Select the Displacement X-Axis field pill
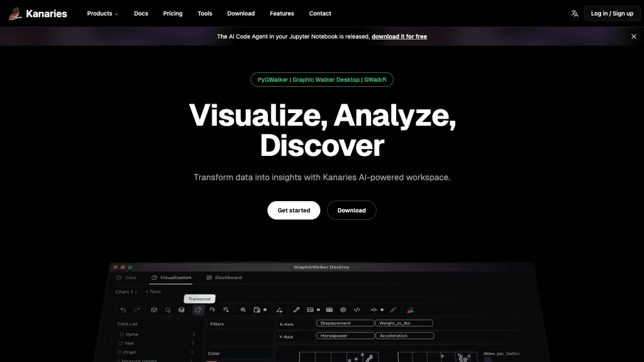 [345, 323]
